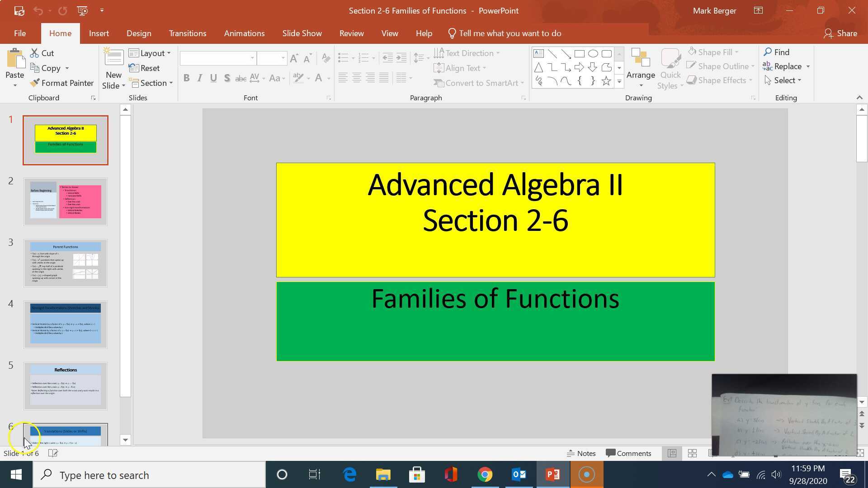Click the Increase Font Size icon
The width and height of the screenshot is (868, 488).
[294, 58]
